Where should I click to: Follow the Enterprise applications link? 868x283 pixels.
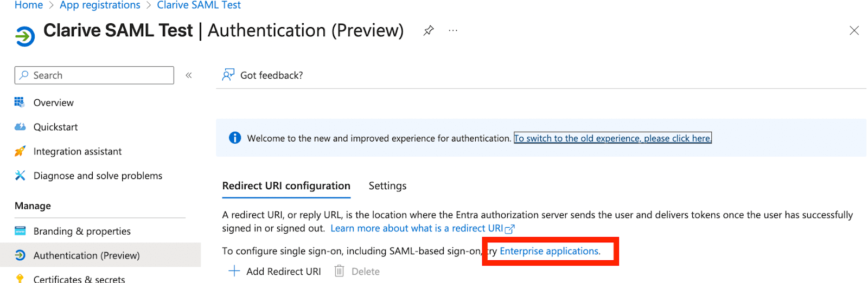click(550, 251)
